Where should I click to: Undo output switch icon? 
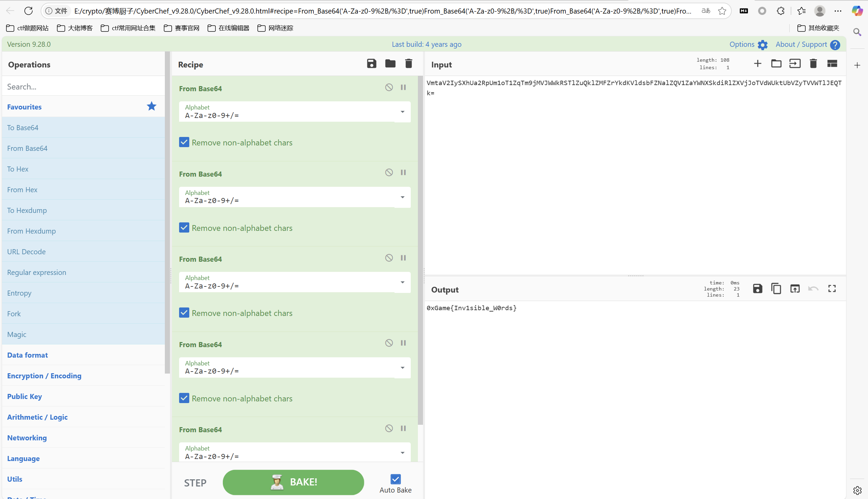coord(813,289)
